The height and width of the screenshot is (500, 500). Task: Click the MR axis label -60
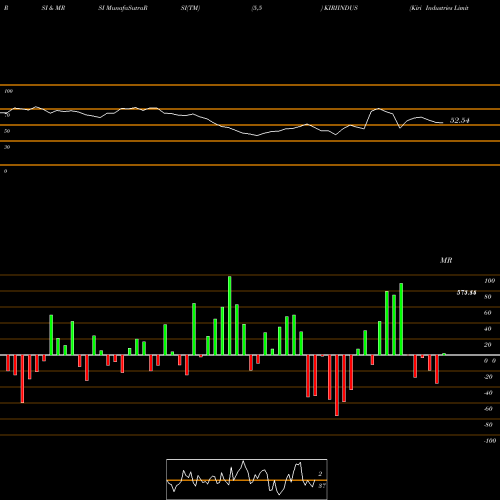488,409
